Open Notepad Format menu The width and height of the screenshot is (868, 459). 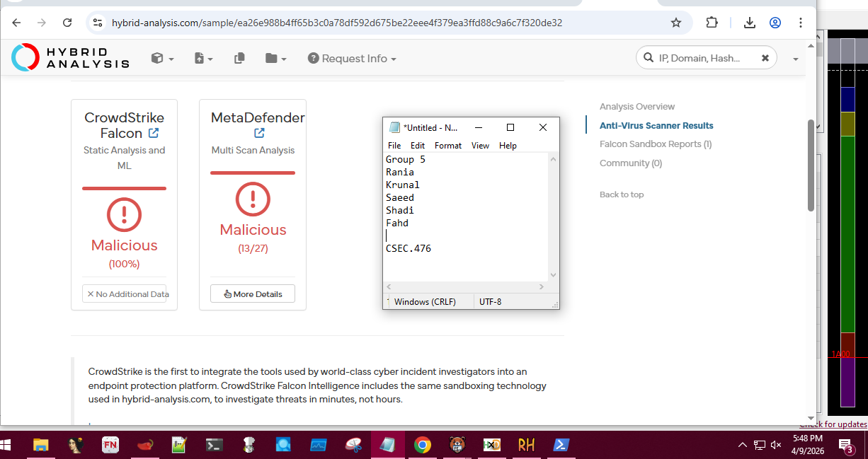coord(448,145)
